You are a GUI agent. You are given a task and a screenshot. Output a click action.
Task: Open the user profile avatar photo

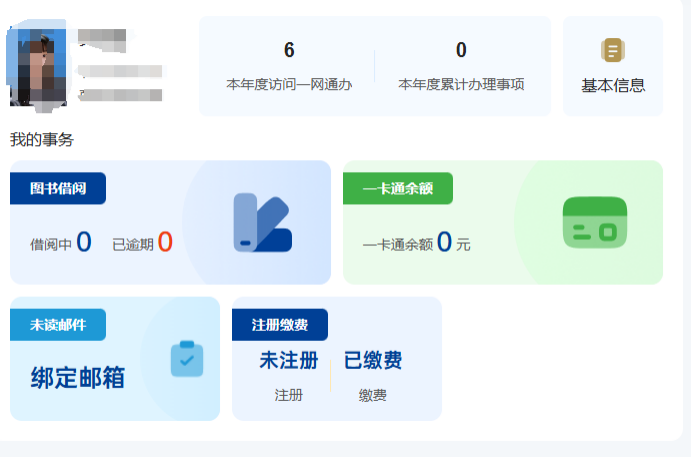(40, 66)
